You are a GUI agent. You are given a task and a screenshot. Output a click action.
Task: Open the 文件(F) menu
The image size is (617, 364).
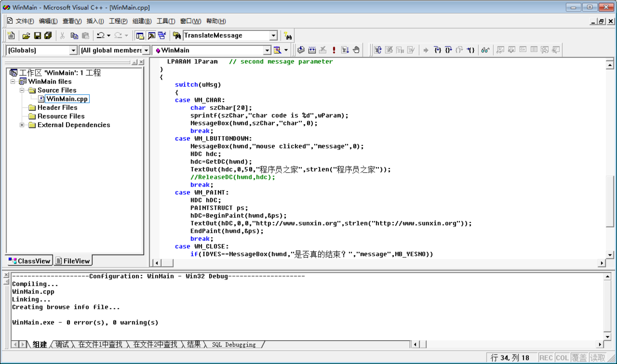25,21
